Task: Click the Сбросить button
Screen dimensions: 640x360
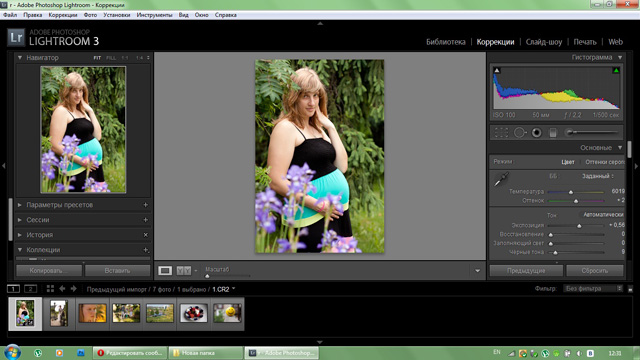Action: 595,271
